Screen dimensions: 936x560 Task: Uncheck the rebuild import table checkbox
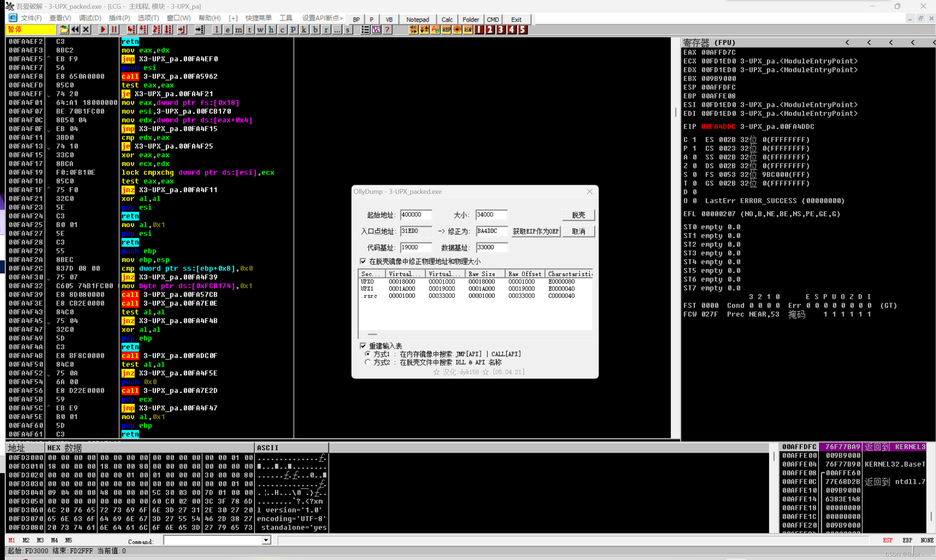[363, 346]
